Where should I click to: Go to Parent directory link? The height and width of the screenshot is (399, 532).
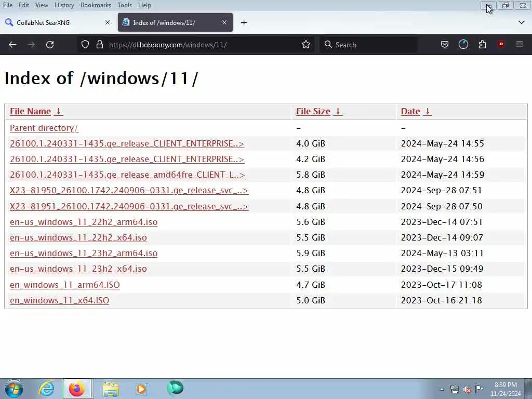point(44,128)
